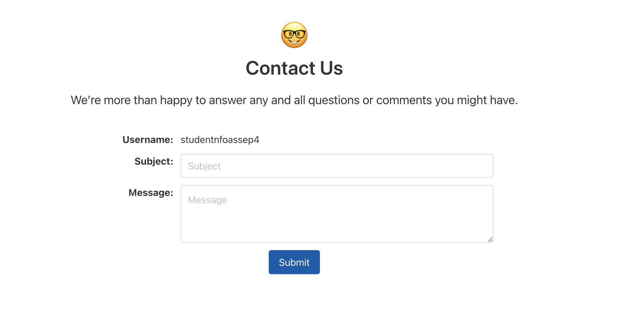Click the nerd face emoji icon
This screenshot has height=310, width=644.
click(294, 35)
